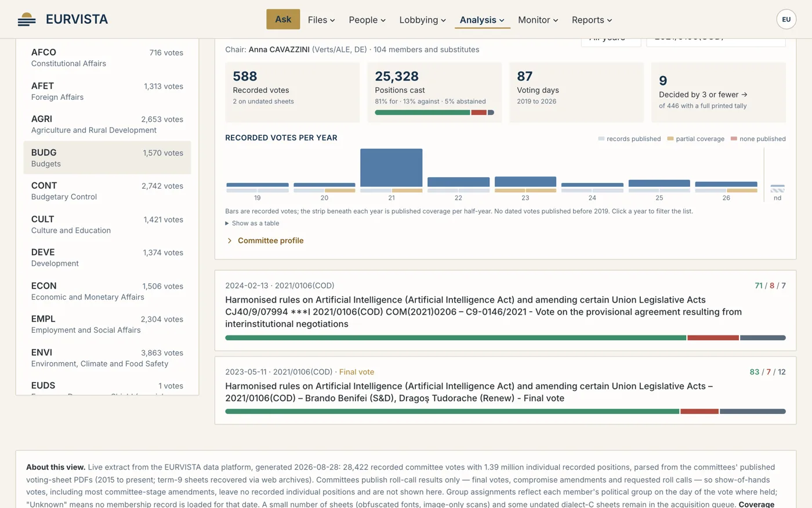Select DEVE Development committee
This screenshot has width=812, height=508.
[x=107, y=257]
